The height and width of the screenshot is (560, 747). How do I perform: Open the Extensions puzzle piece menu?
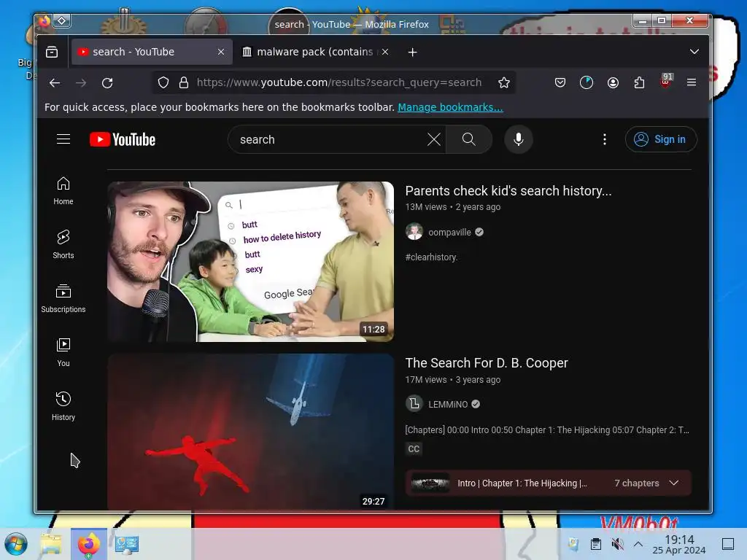click(639, 83)
